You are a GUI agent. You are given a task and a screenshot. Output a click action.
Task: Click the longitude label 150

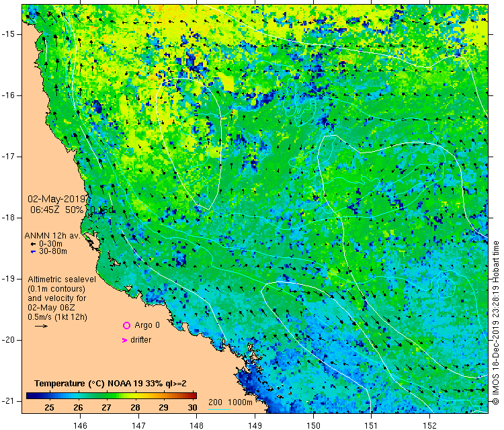point(313,425)
